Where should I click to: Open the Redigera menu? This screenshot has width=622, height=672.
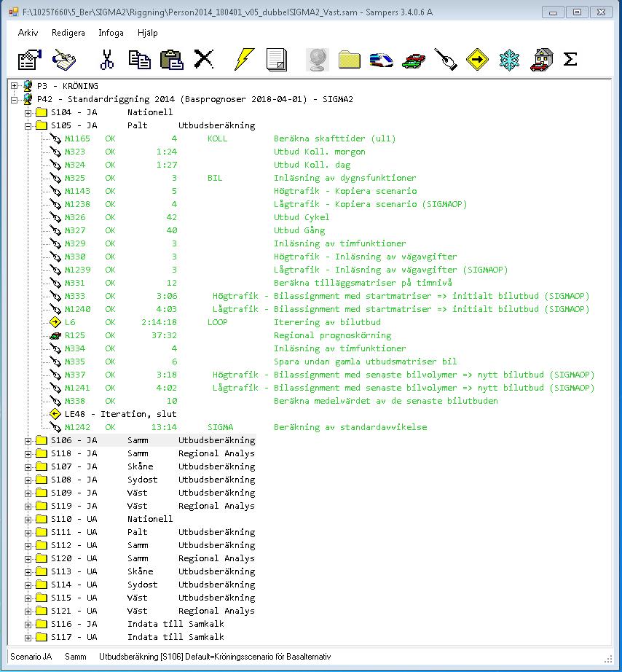(x=68, y=33)
